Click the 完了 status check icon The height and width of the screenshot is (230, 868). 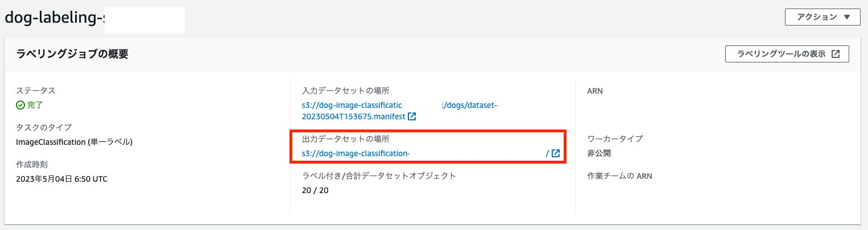click(x=20, y=105)
